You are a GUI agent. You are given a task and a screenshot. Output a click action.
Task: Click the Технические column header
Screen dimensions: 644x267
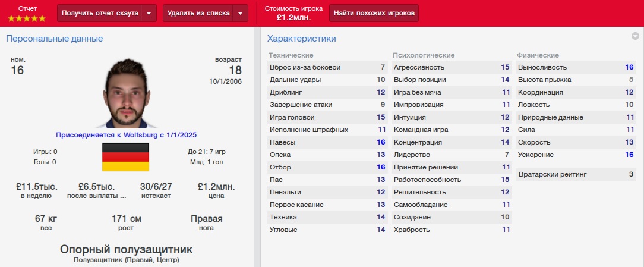291,55
